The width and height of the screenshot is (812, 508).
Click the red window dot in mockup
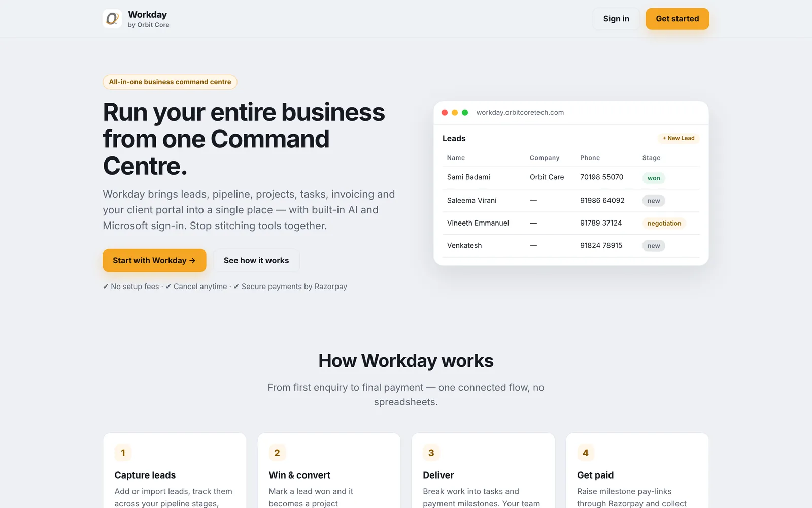(445, 112)
